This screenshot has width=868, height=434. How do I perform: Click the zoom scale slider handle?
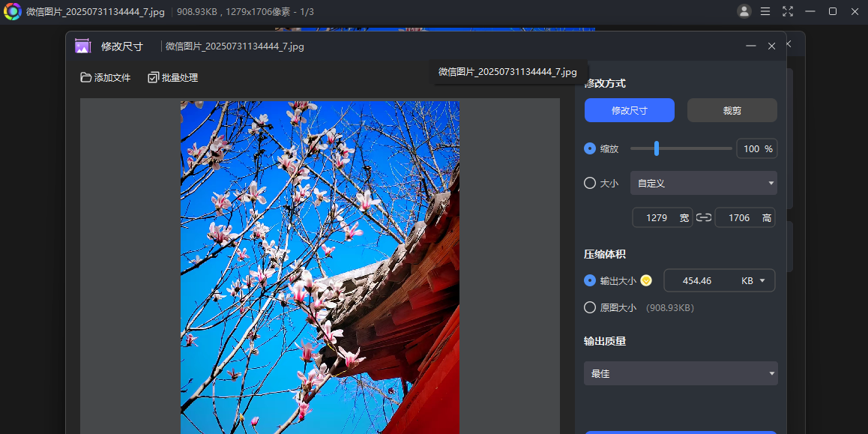tap(657, 148)
